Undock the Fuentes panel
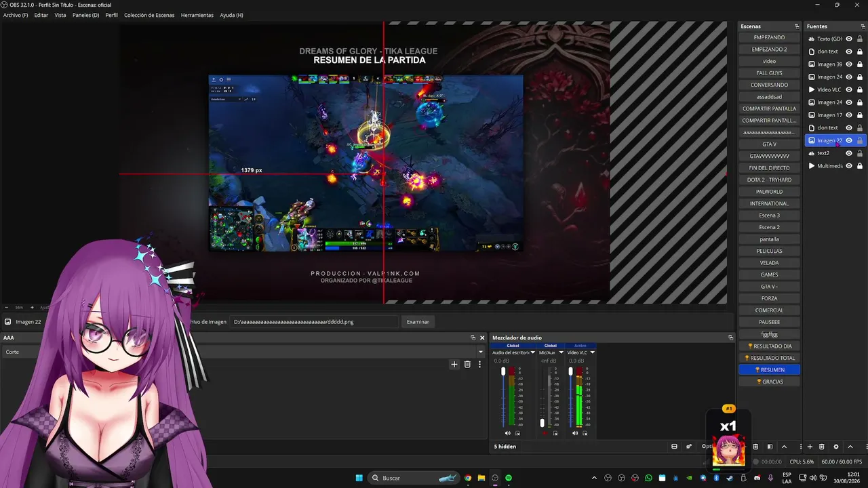 (x=863, y=26)
